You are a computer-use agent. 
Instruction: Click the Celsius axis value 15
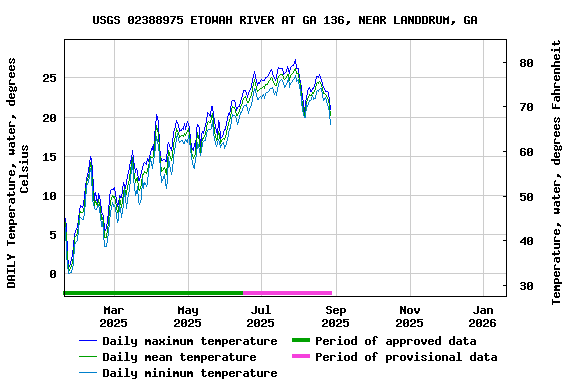coord(49,157)
